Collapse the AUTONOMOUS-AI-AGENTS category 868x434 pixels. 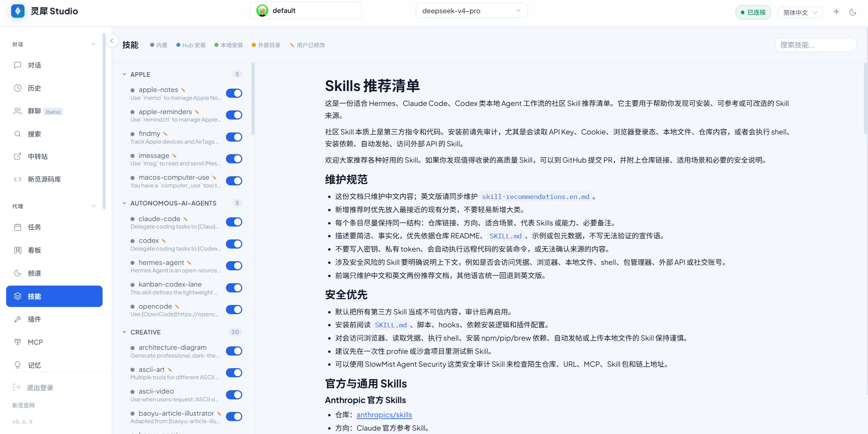click(x=124, y=203)
